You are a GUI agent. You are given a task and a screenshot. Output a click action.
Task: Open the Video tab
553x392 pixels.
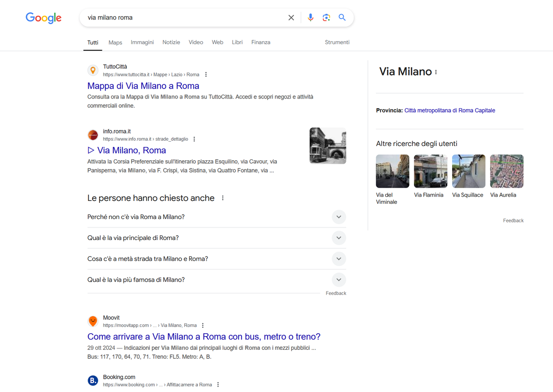[196, 42]
